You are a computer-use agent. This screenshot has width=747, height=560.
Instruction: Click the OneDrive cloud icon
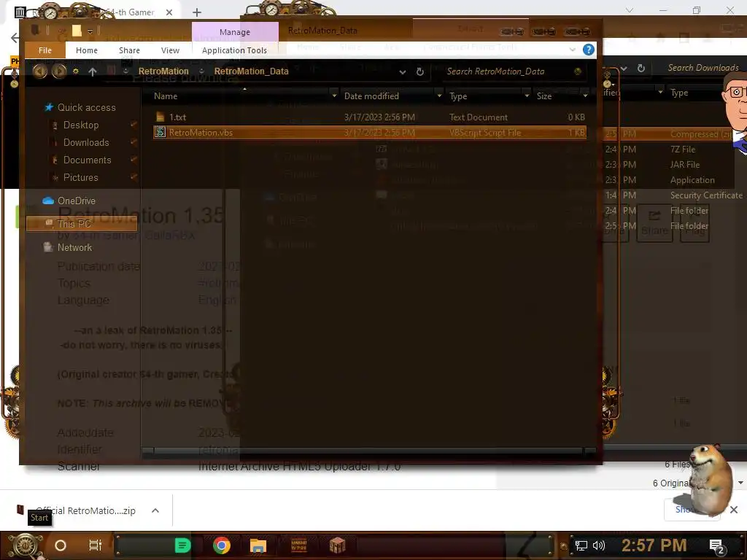pos(48,201)
